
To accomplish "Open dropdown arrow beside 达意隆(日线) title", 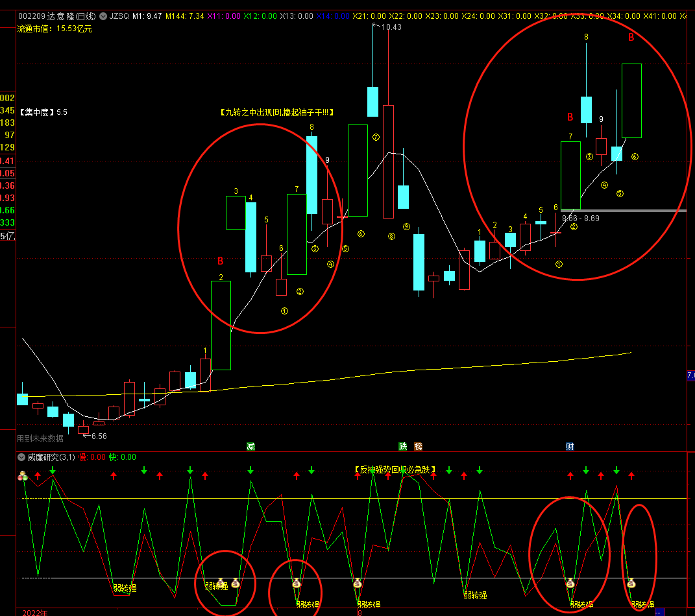I will click(x=103, y=16).
